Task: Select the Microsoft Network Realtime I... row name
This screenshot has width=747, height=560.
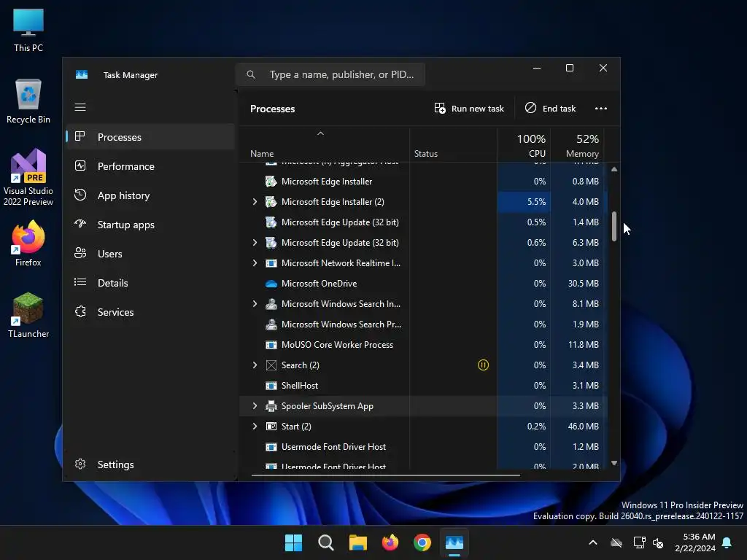Action: pyautogui.click(x=341, y=263)
